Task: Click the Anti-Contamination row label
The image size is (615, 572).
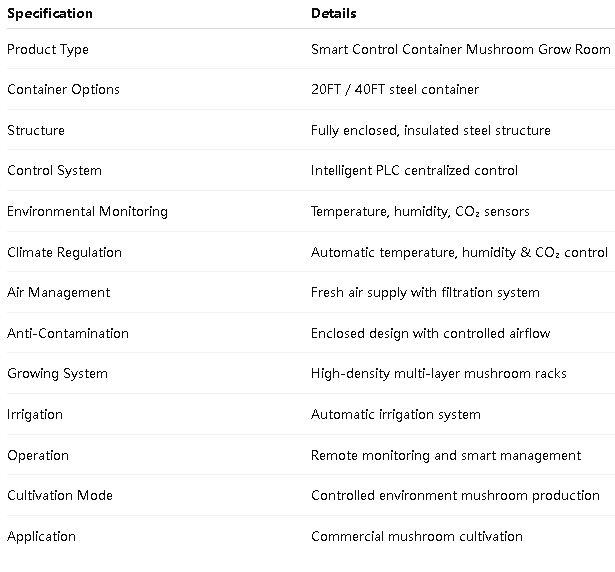Action: click(x=68, y=334)
